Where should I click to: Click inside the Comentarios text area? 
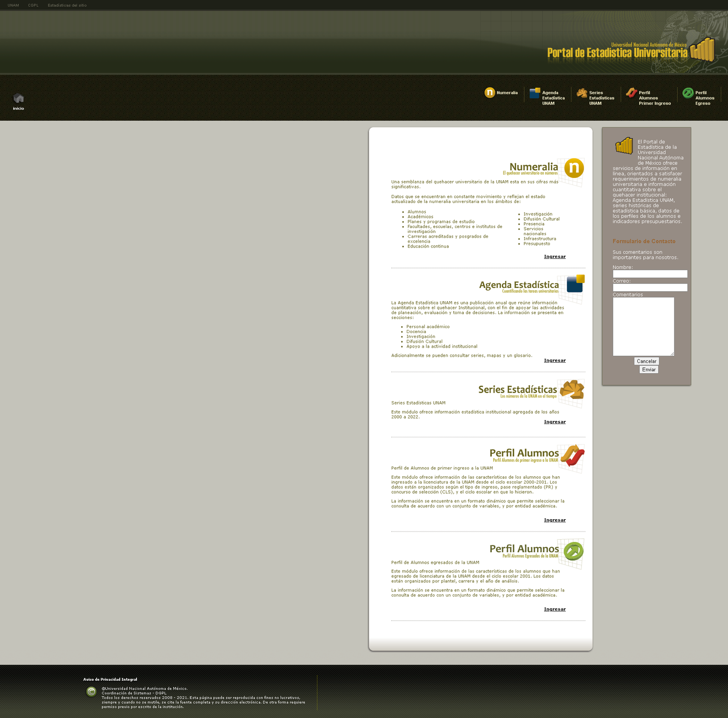tap(643, 326)
